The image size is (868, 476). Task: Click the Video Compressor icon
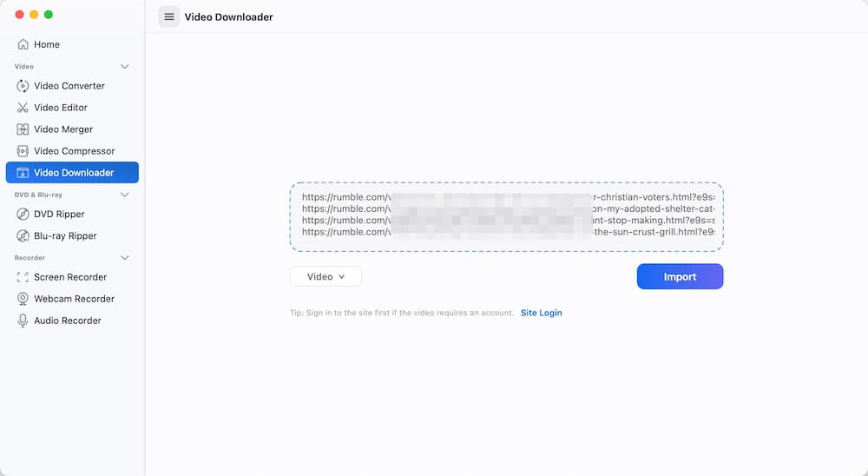click(23, 151)
